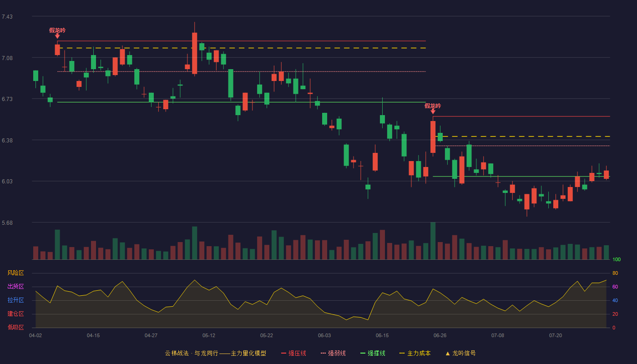Image resolution: width=637 pixels, height=364 pixels.
Task: Click the magenta 60 indicator axis value
Action: pyautogui.click(x=615, y=287)
